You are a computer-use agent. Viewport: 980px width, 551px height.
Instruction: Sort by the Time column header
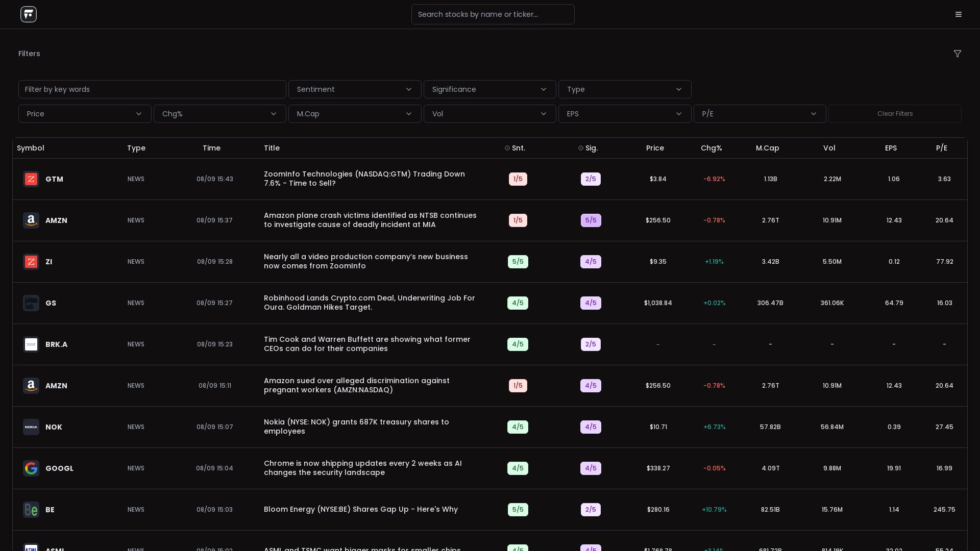(211, 148)
